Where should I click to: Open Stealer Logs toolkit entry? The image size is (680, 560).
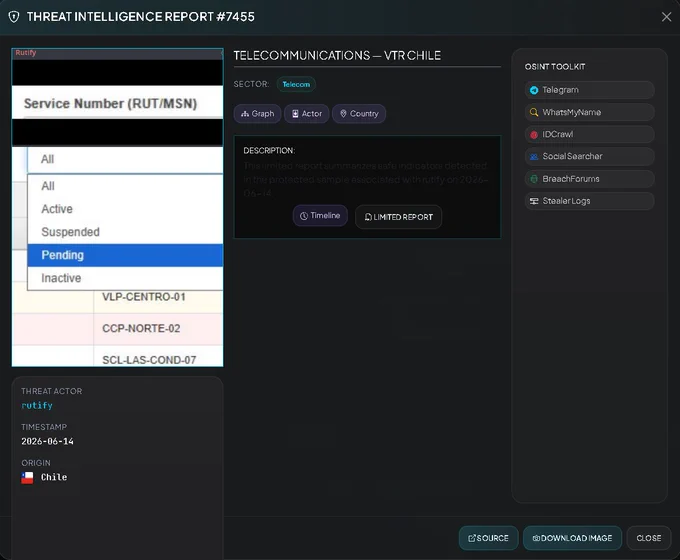coord(589,201)
